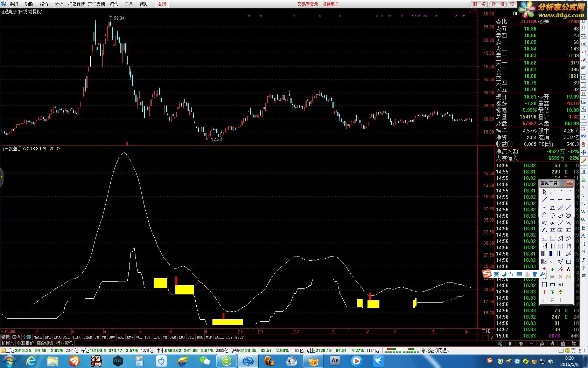
Task: Select the 价 tab at the bottom right
Action: [511, 343]
